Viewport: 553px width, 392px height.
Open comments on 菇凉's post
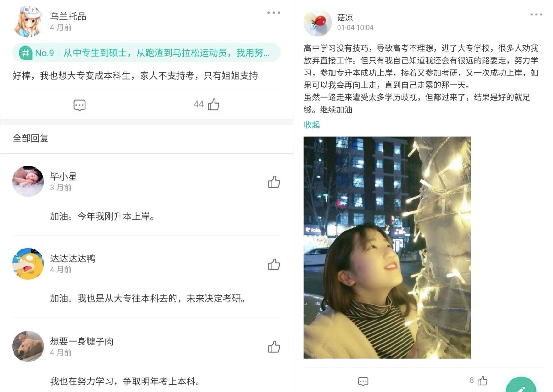pos(363,381)
